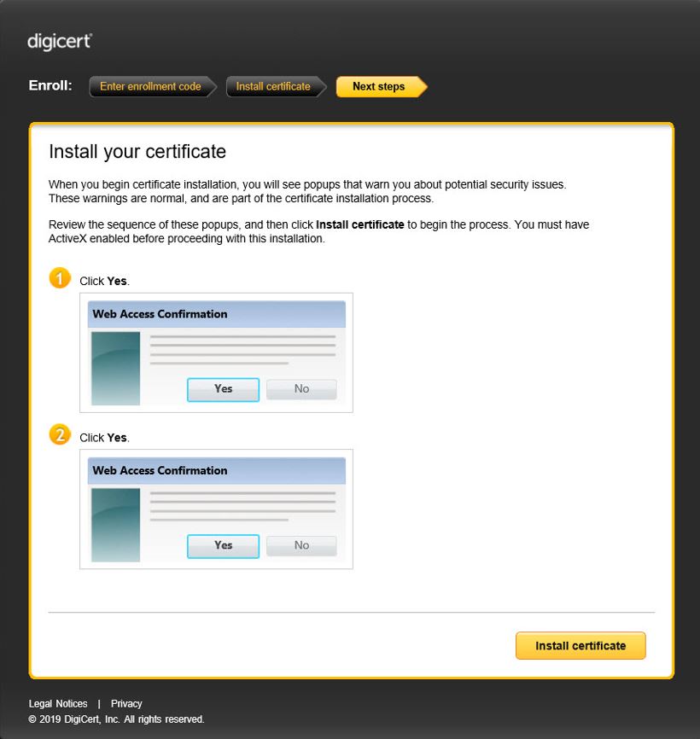Select the Enter enrollment code step

coord(150,87)
